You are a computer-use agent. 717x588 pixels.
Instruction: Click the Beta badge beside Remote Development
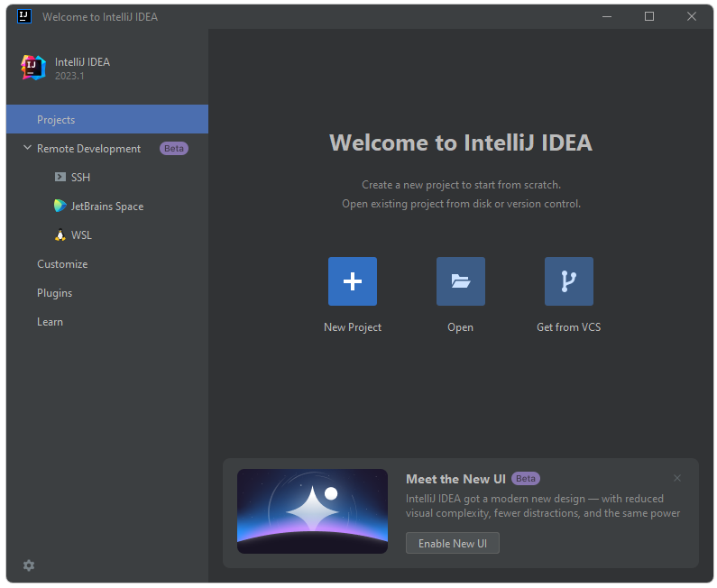pos(174,149)
